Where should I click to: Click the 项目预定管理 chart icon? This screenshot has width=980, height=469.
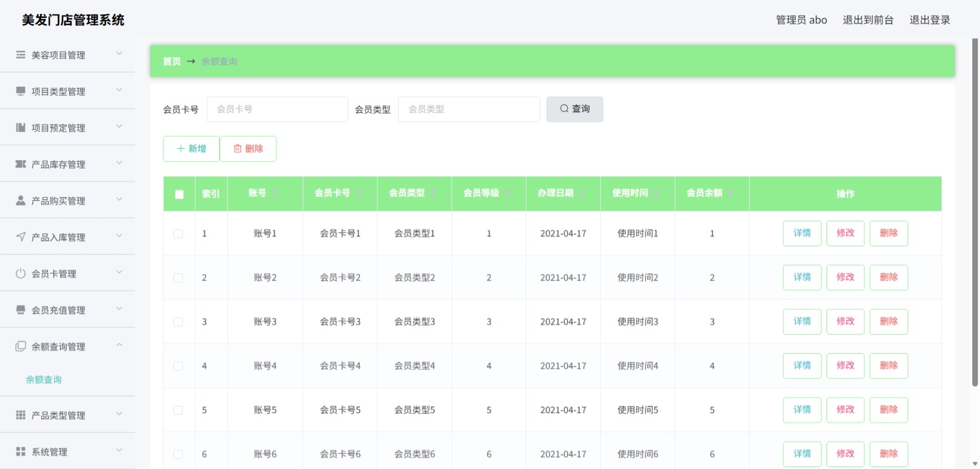[x=21, y=127]
